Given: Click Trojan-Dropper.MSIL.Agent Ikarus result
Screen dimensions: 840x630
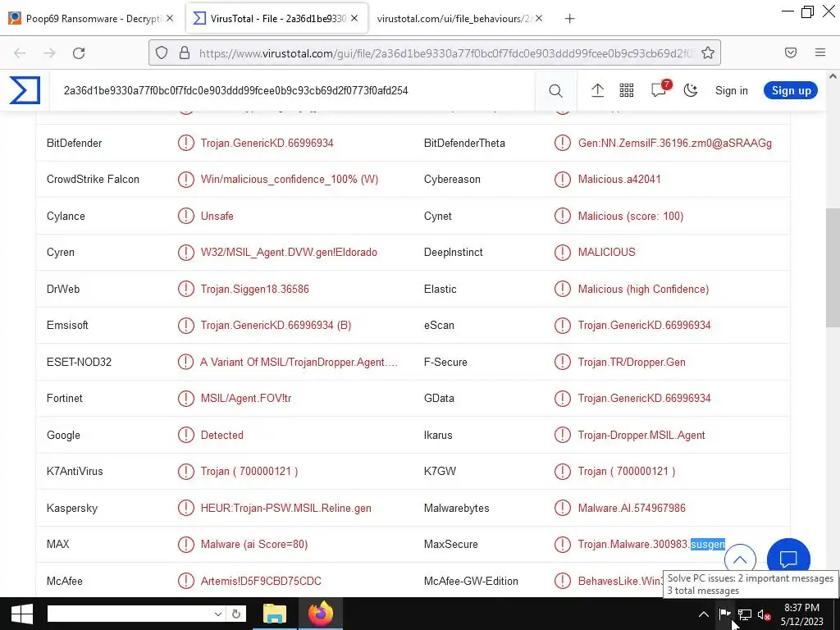Looking at the screenshot, I should (641, 436).
